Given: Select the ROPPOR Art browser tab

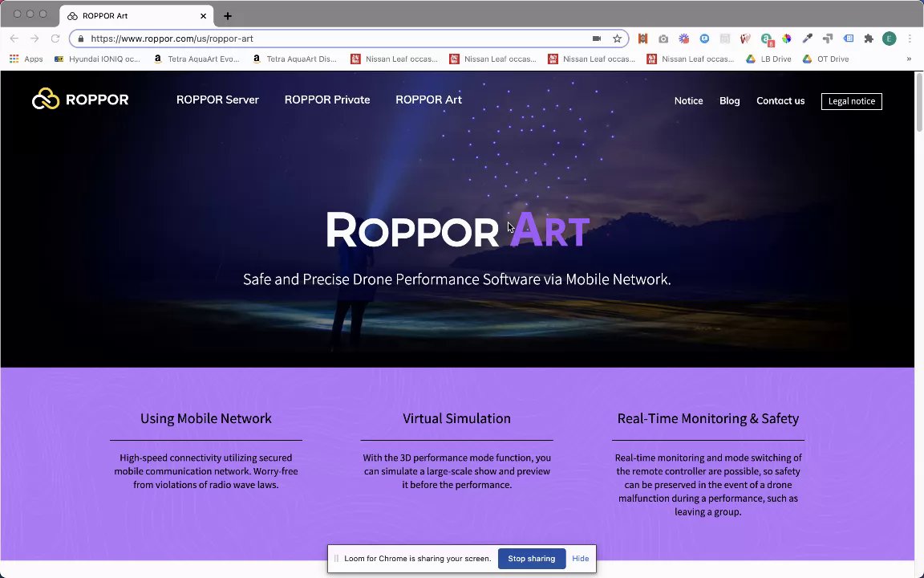Looking at the screenshot, I should pyautogui.click(x=136, y=16).
